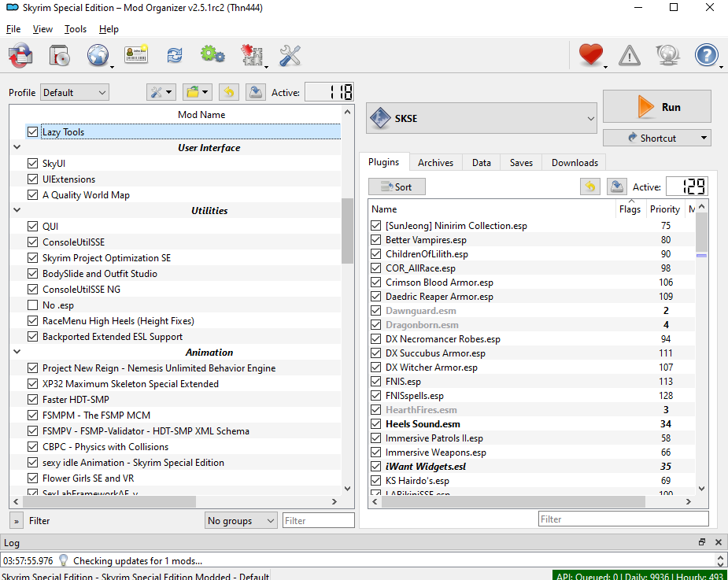The width and height of the screenshot is (728, 580).
Task: Click the Help question mark icon
Action: (706, 55)
